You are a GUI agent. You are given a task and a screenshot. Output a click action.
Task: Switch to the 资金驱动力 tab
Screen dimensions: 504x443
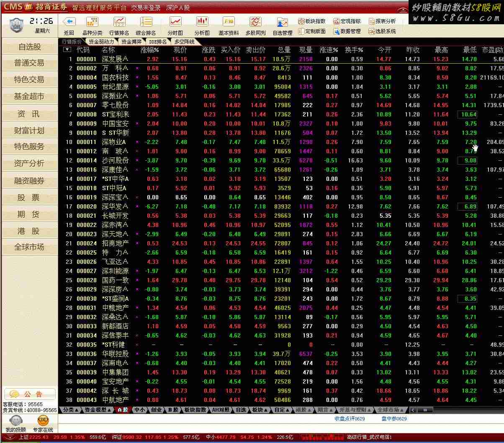[101, 42]
